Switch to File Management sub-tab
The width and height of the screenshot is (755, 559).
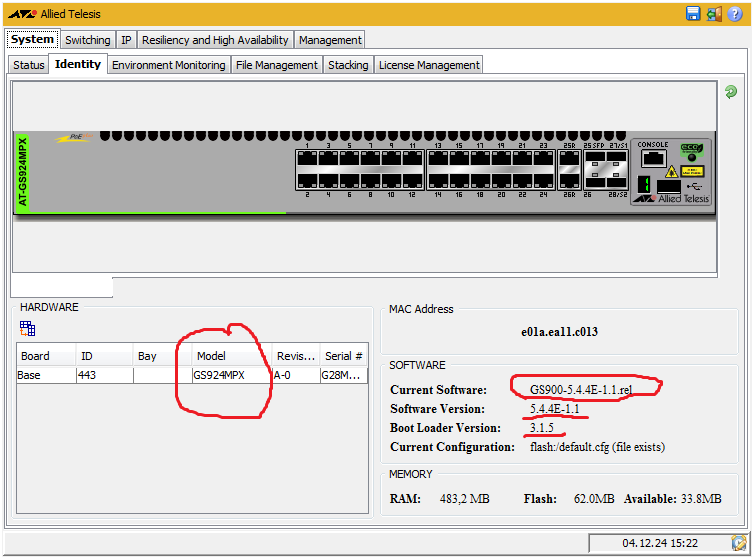276,65
